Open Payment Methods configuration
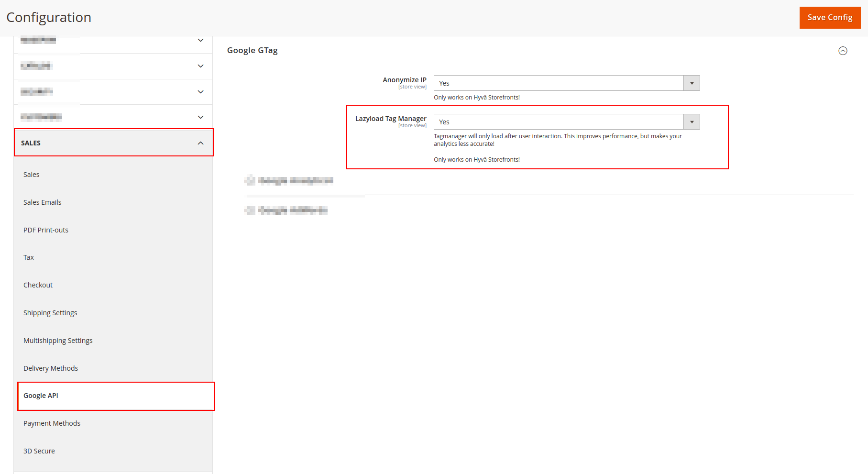The height and width of the screenshot is (474, 868). click(52, 423)
